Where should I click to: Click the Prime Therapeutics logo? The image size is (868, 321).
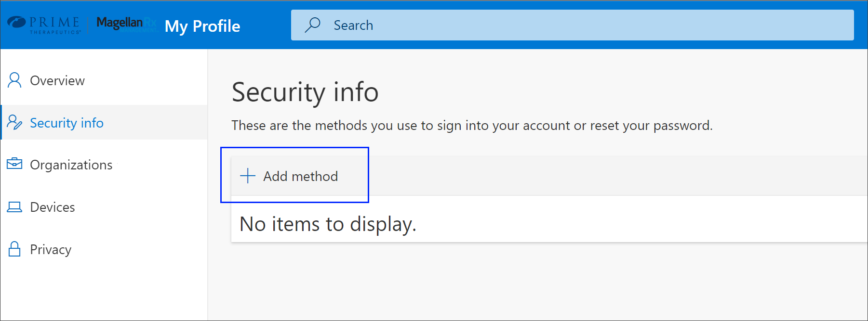(x=44, y=25)
